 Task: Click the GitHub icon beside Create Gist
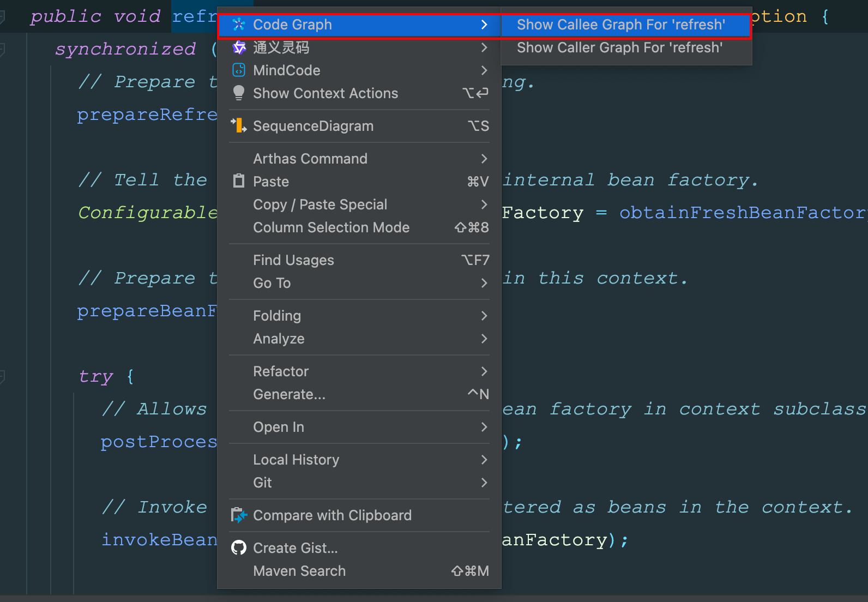239,547
